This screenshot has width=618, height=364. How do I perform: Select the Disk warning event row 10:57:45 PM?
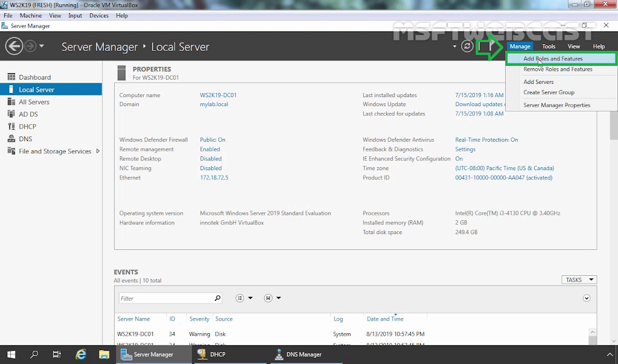tap(352, 334)
